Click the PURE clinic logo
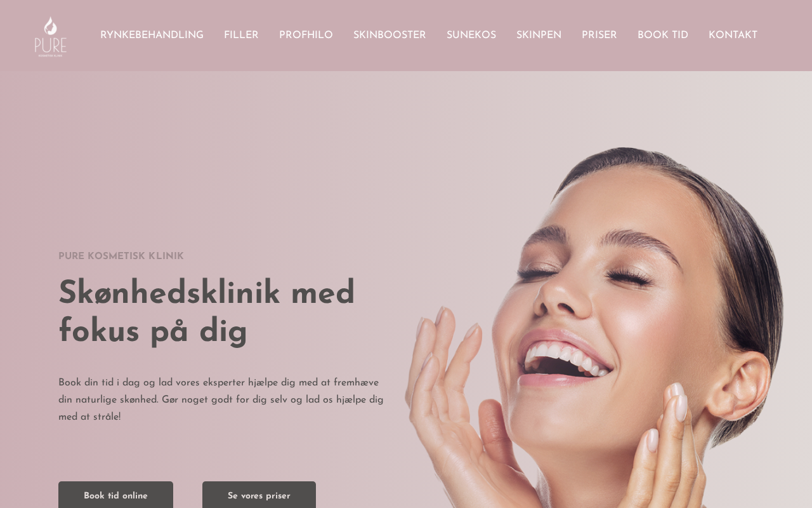The height and width of the screenshot is (508, 812). 51,36
